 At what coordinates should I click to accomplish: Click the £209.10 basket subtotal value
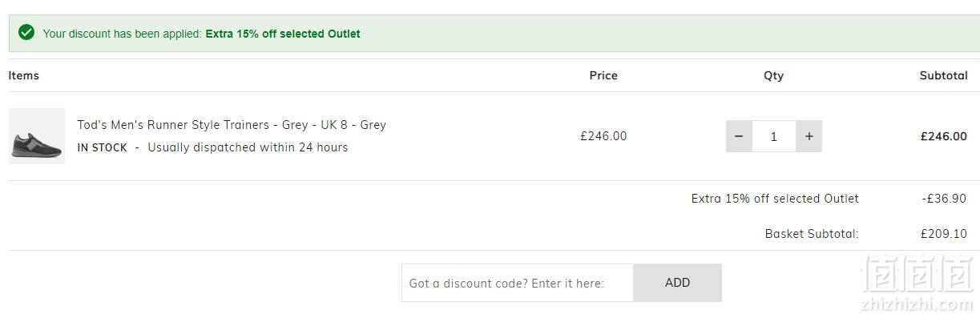(944, 234)
